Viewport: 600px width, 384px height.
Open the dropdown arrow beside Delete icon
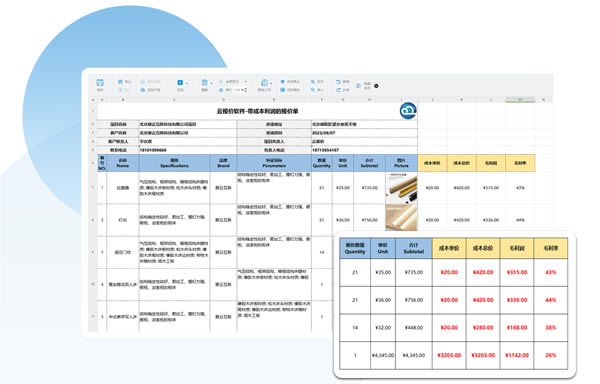pyautogui.click(x=212, y=83)
